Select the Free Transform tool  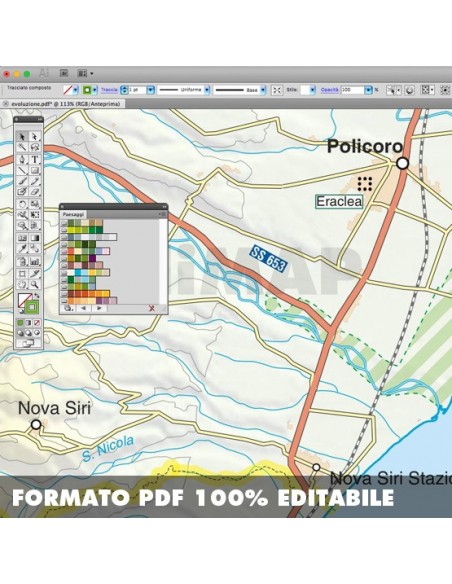[35, 215]
